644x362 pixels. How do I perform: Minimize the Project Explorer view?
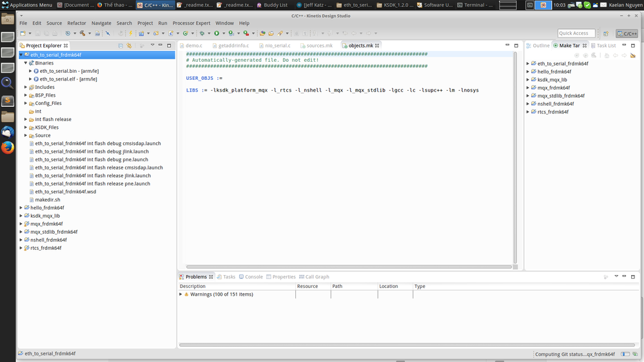coord(160,45)
